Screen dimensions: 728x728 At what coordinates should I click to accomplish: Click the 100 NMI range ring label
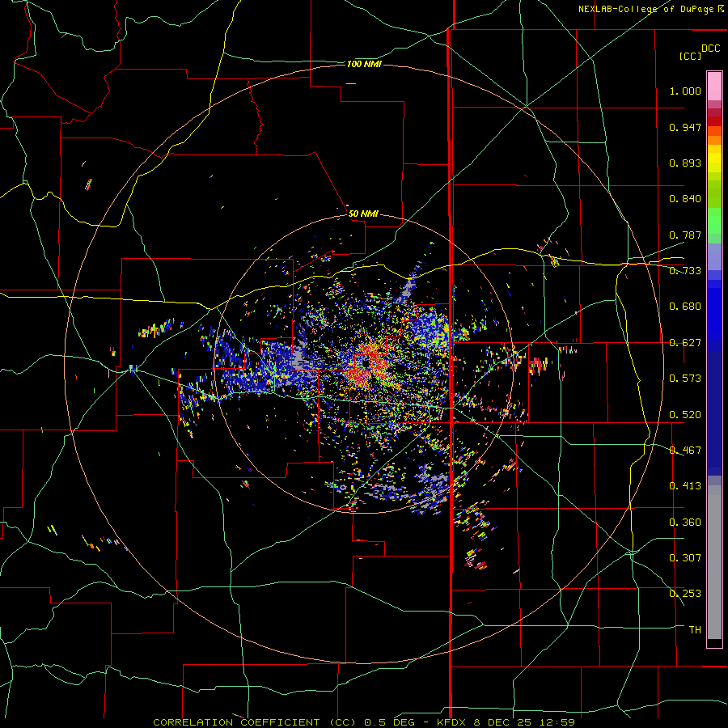tap(364, 64)
